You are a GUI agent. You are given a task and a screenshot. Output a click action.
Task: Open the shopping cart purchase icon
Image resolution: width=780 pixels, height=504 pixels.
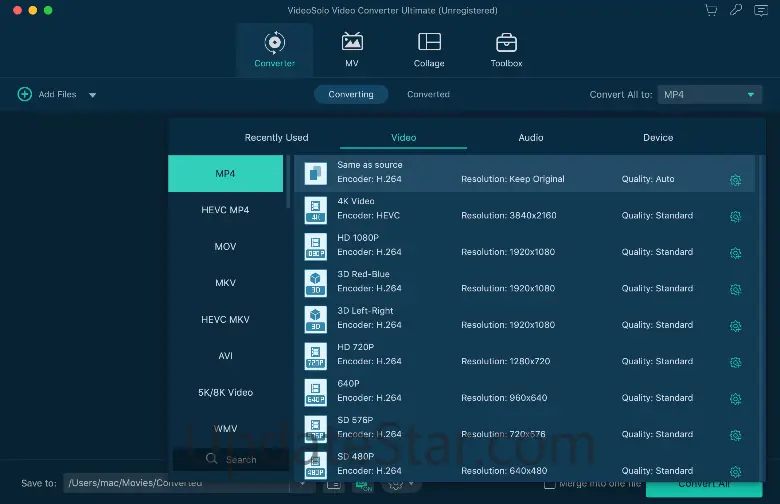coord(711,10)
